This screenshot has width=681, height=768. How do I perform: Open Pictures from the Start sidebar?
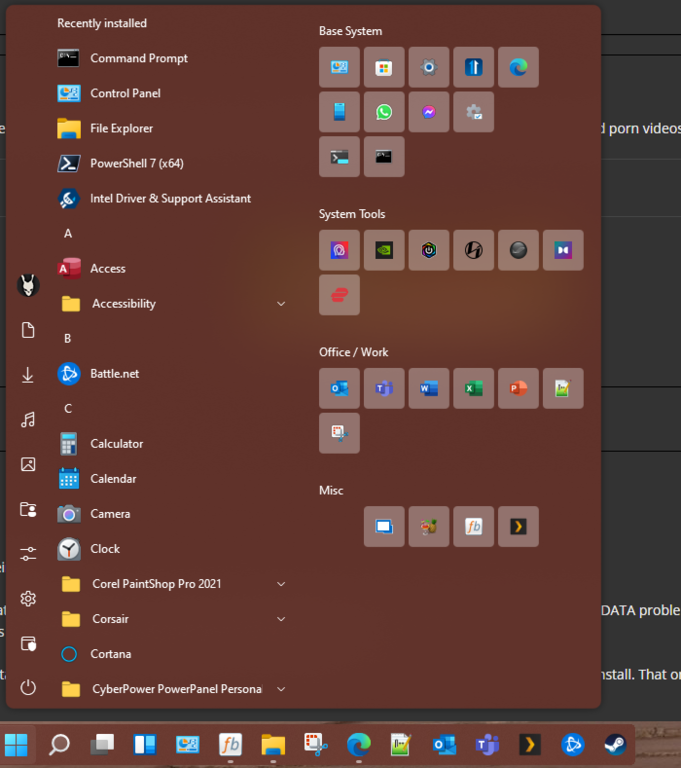(x=28, y=464)
